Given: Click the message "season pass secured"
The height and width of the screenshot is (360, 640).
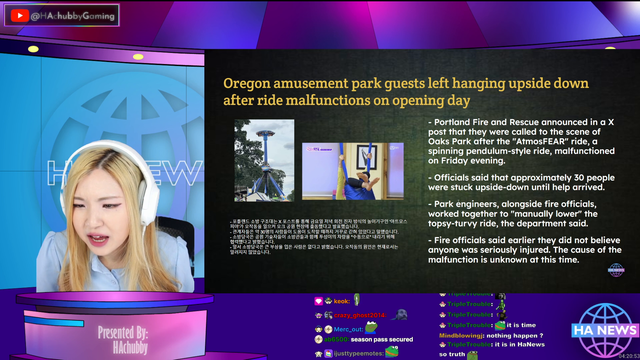Looking at the screenshot, I should point(382,340).
